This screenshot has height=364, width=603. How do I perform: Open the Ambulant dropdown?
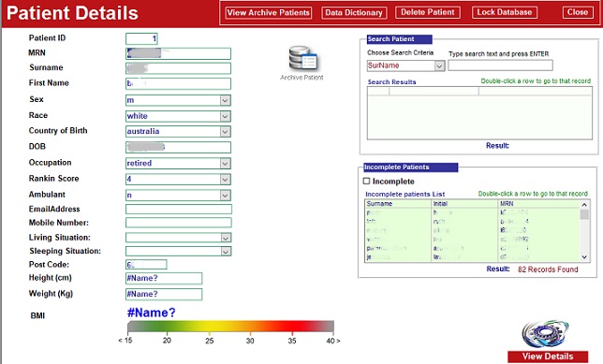[226, 196]
